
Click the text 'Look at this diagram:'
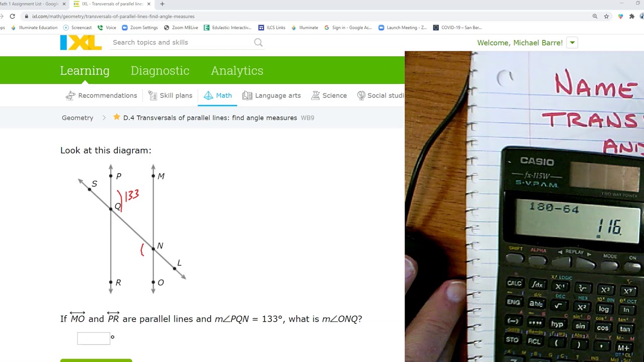106,150
